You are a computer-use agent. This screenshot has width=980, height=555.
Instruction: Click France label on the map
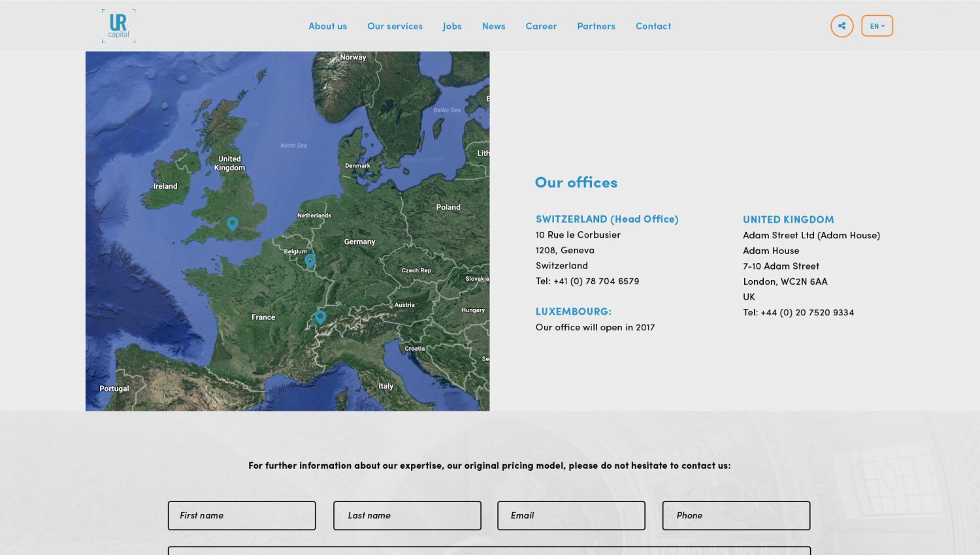click(263, 317)
